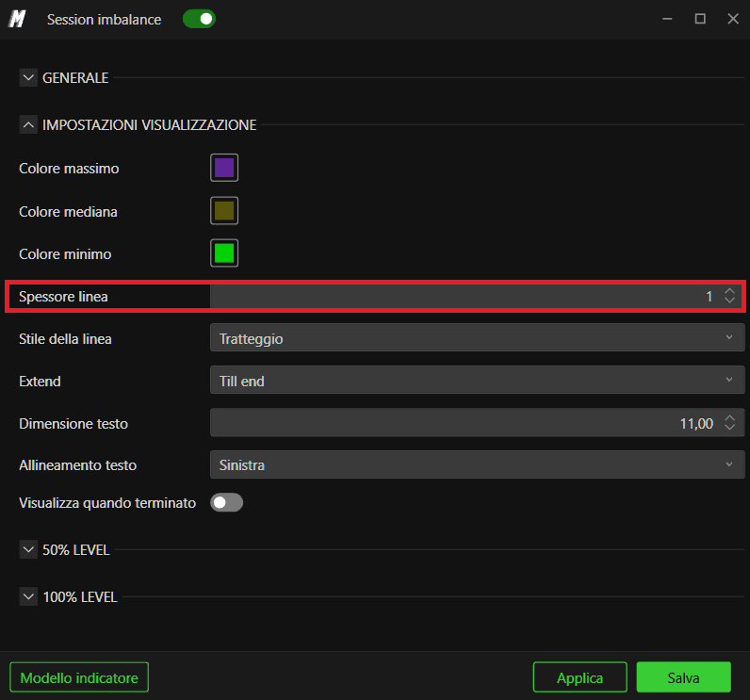Open the Allineamento testo dropdown
This screenshot has height=700, width=750.
pyautogui.click(x=478, y=464)
